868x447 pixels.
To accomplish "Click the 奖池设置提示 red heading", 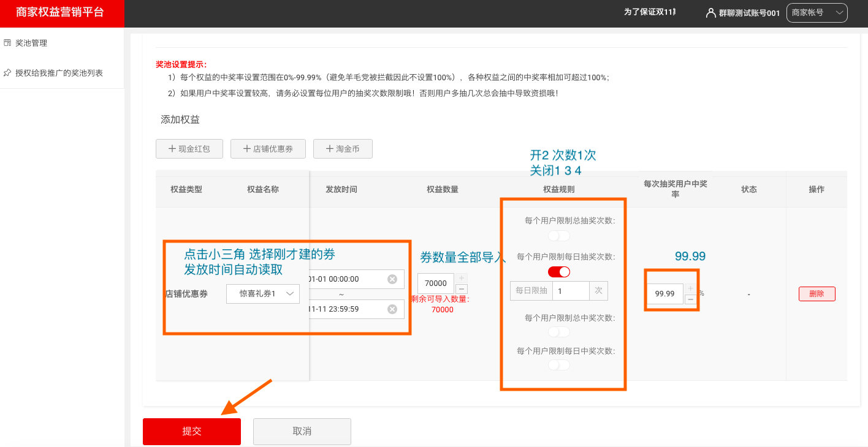I will point(181,64).
